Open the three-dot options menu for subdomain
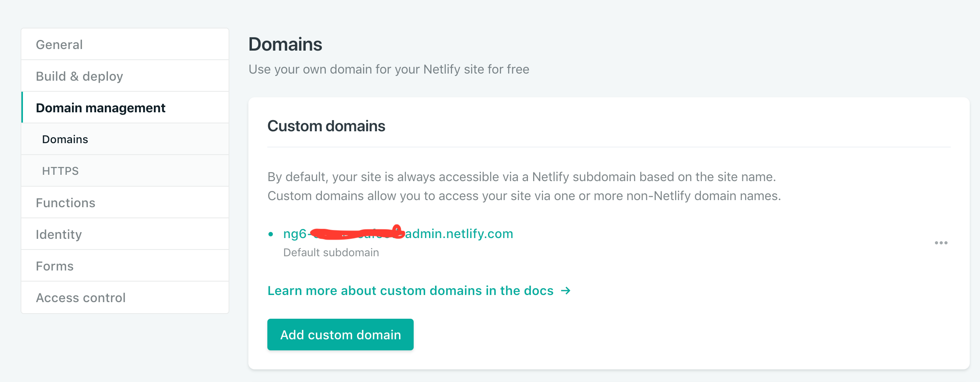 click(x=941, y=243)
